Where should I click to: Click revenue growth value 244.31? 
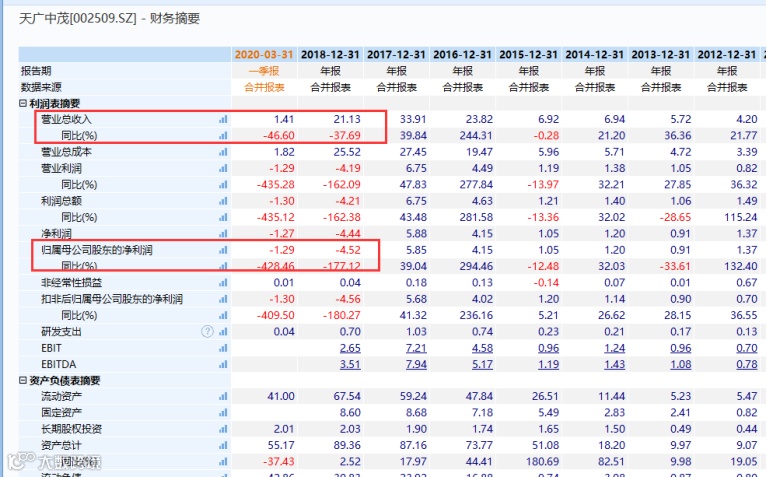[x=476, y=136]
